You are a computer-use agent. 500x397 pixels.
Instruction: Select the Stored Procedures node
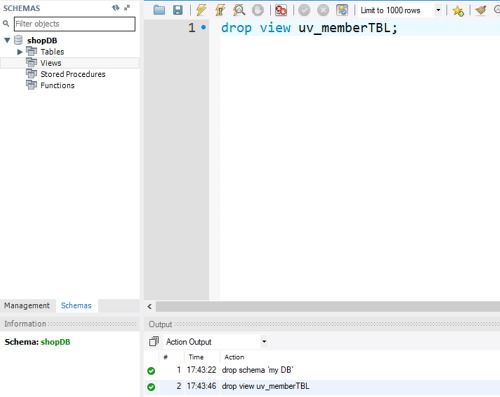click(73, 74)
